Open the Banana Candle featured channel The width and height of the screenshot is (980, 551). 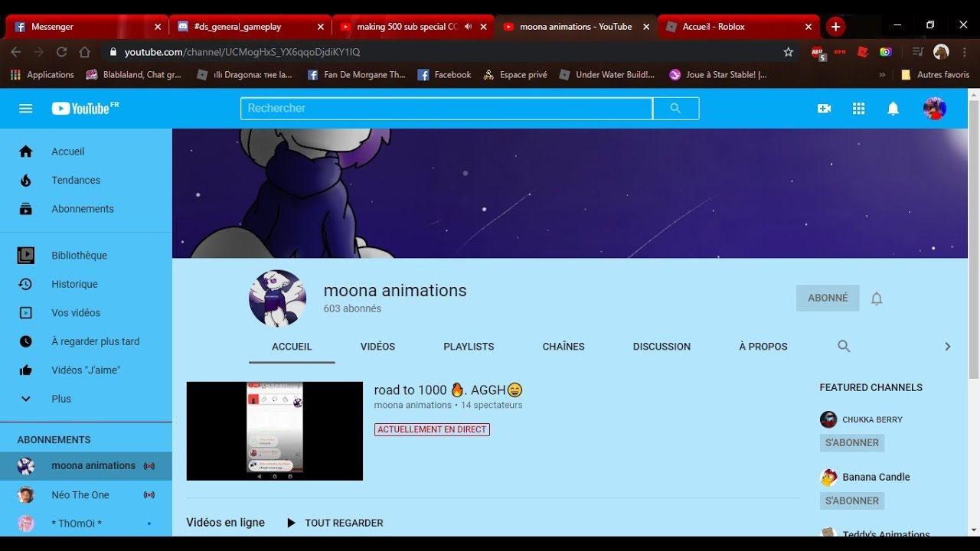(876, 478)
